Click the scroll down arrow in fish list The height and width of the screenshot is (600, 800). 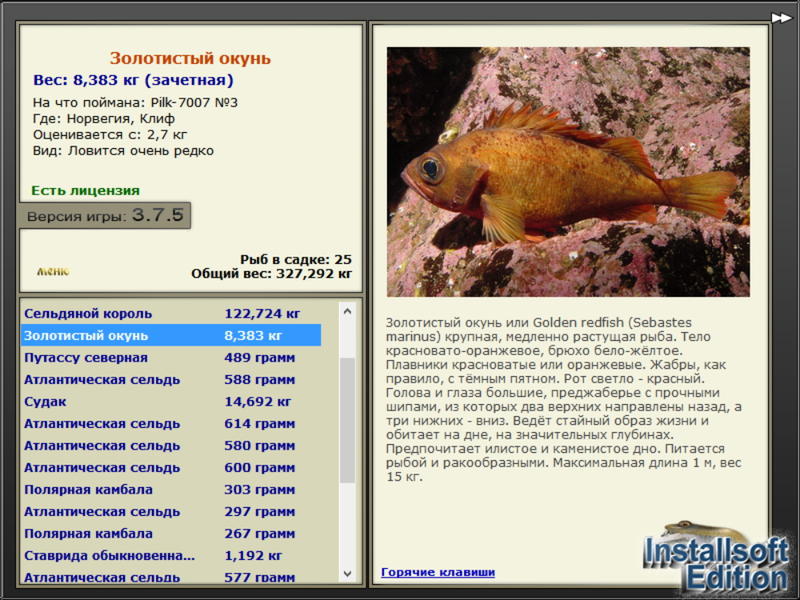point(347,573)
